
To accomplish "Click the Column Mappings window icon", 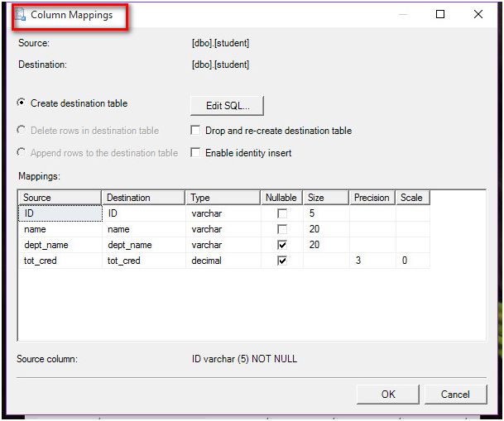I will coord(21,15).
